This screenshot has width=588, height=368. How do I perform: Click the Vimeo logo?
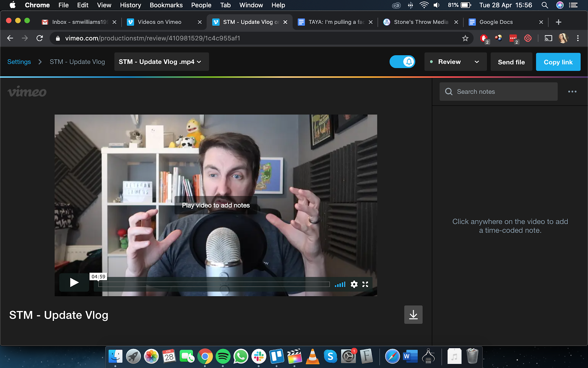[x=27, y=92]
